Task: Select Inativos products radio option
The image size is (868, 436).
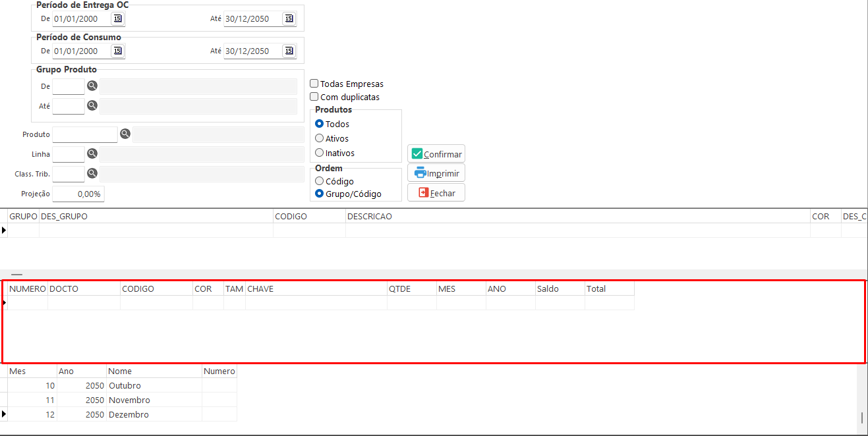Action: [x=320, y=153]
